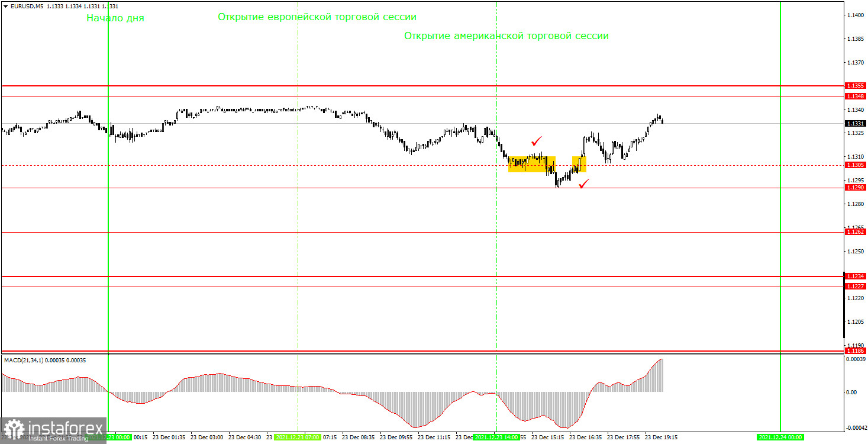Viewport: 868px width, 444px height.
Task: Click the 23 Dec 11:15 time axis label
Action: tap(434, 437)
